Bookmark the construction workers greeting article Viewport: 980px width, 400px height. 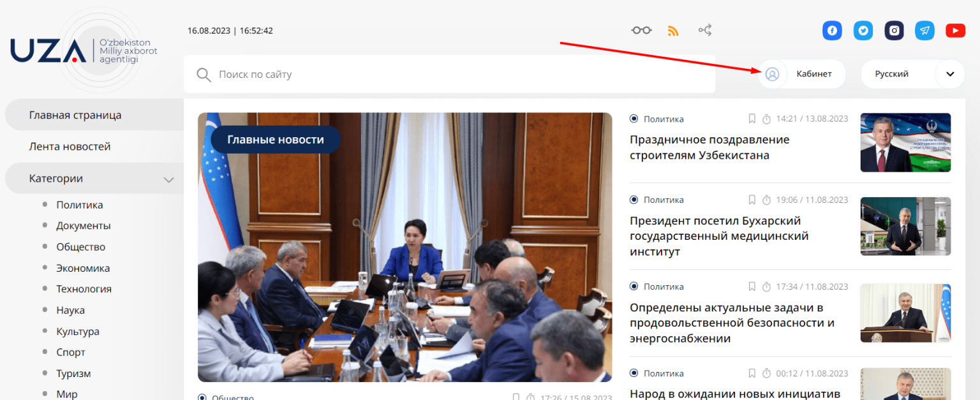[x=752, y=119]
